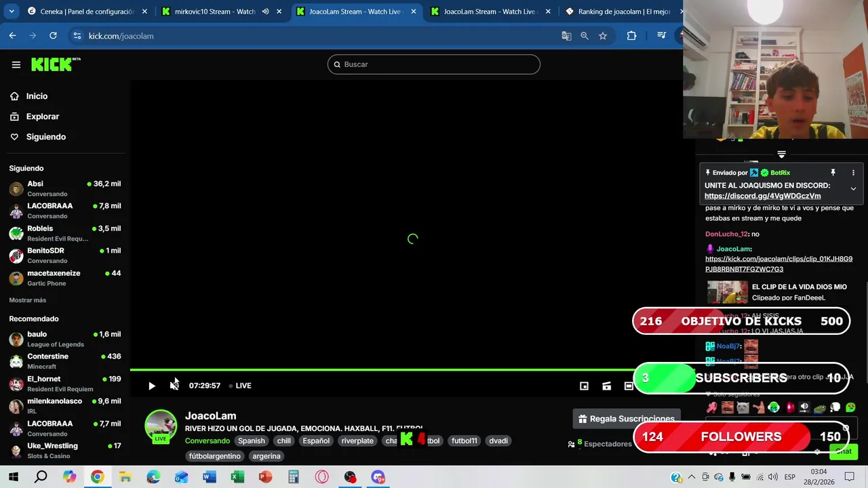Select the fútbolargentino tag
868x488 pixels.
(215, 456)
